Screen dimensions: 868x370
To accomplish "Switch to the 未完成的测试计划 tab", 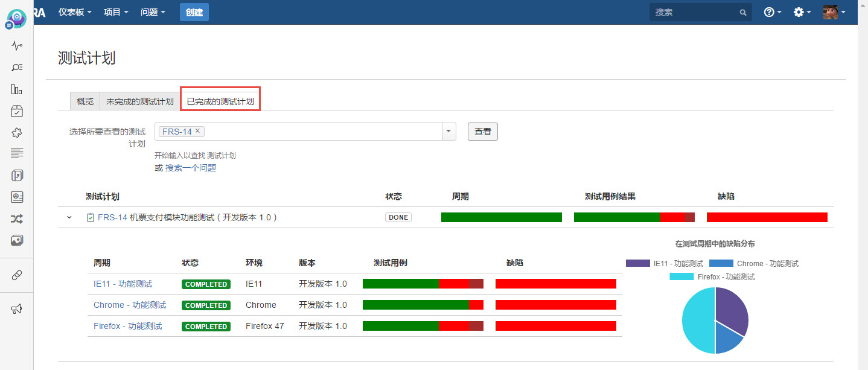I will (140, 101).
